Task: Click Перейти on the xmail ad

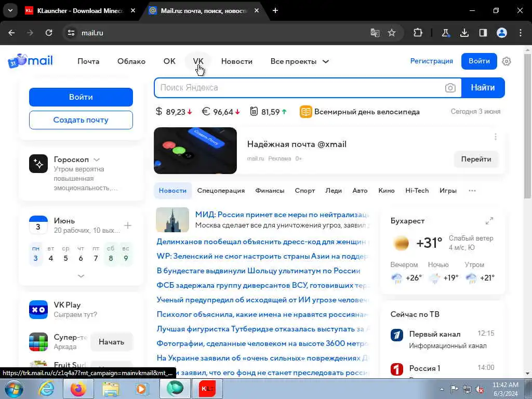Action: pos(476,159)
